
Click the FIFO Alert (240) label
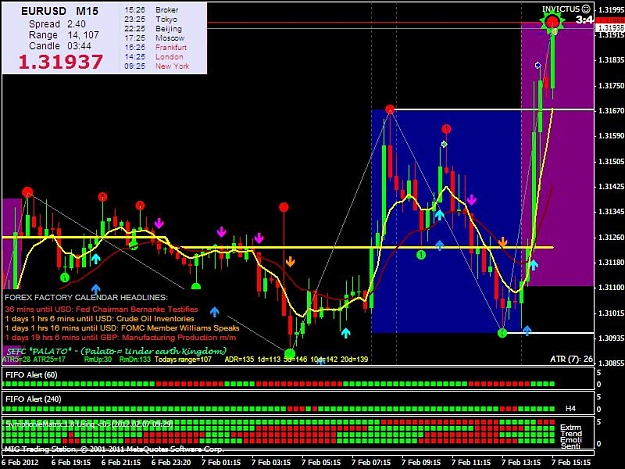[x=33, y=399]
